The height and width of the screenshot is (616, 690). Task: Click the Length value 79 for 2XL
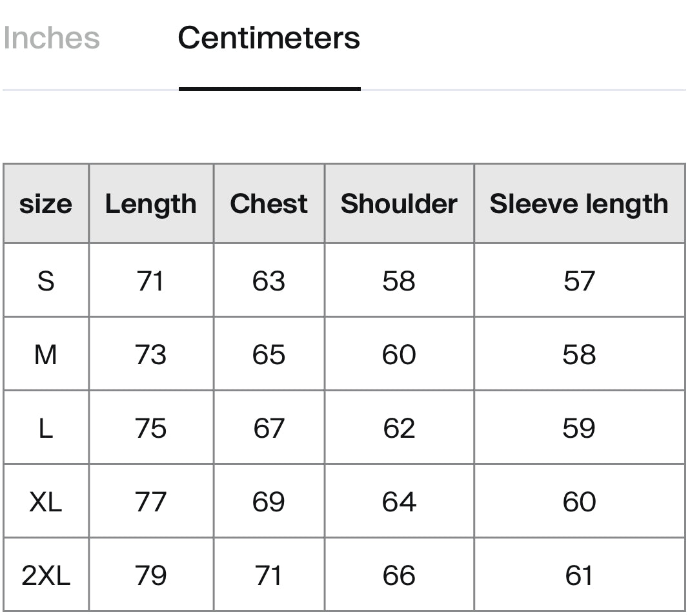(x=151, y=575)
